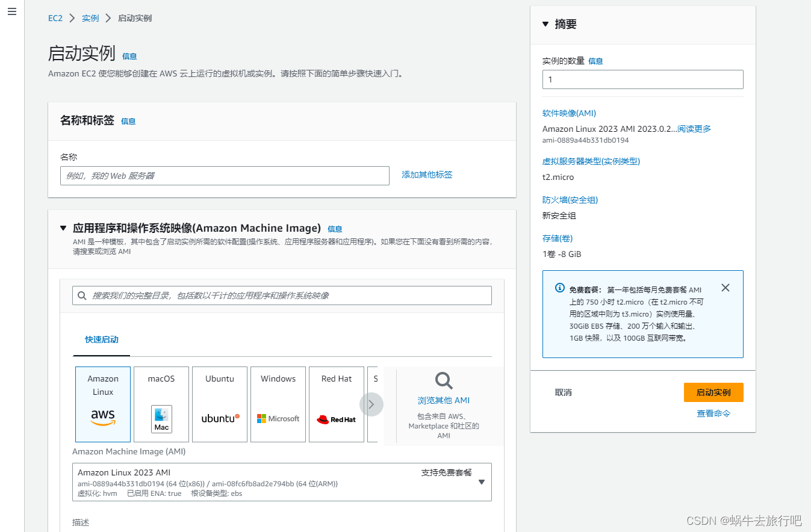Open 信息 link beside 名称和标签

(128, 121)
